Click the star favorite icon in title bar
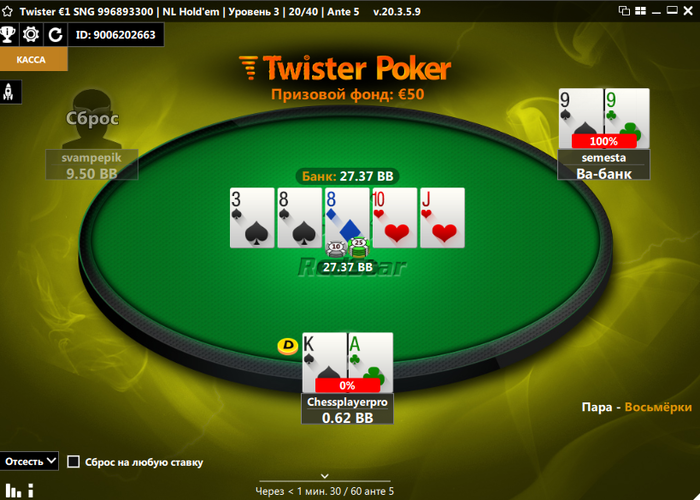Image resolution: width=700 pixels, height=500 pixels. (x=8, y=12)
